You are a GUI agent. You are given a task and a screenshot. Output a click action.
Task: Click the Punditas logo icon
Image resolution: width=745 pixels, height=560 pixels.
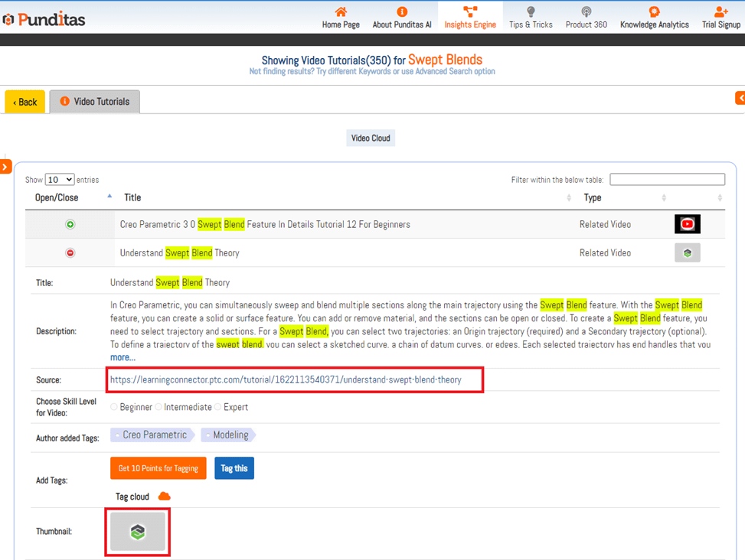[8, 20]
